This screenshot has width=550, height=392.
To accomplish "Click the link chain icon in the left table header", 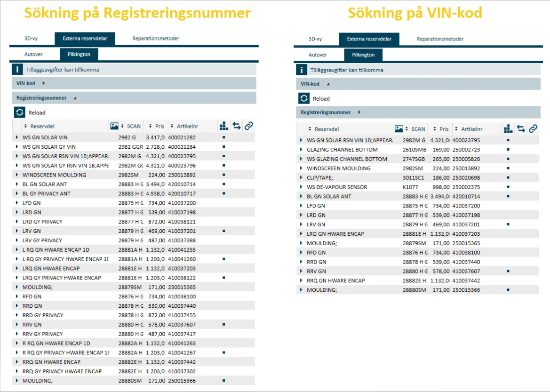I will click(x=249, y=126).
